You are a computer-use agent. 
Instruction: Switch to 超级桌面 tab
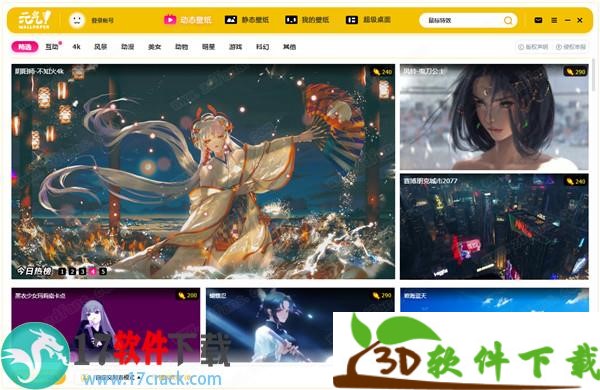[x=377, y=20]
